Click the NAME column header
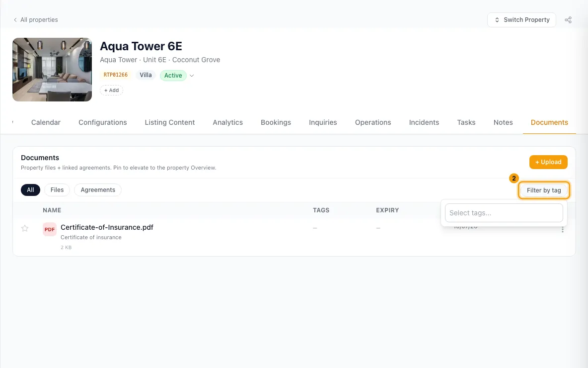 click(x=52, y=210)
